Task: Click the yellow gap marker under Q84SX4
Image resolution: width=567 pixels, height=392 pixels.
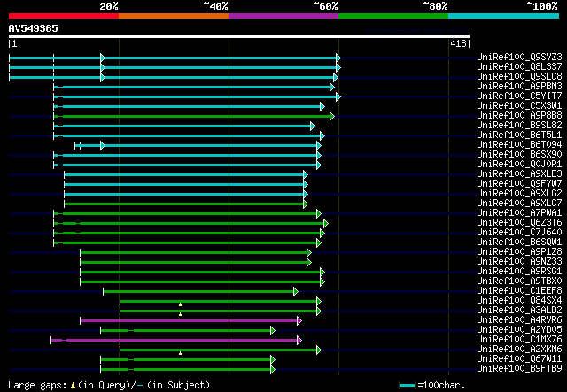Action: point(180,305)
